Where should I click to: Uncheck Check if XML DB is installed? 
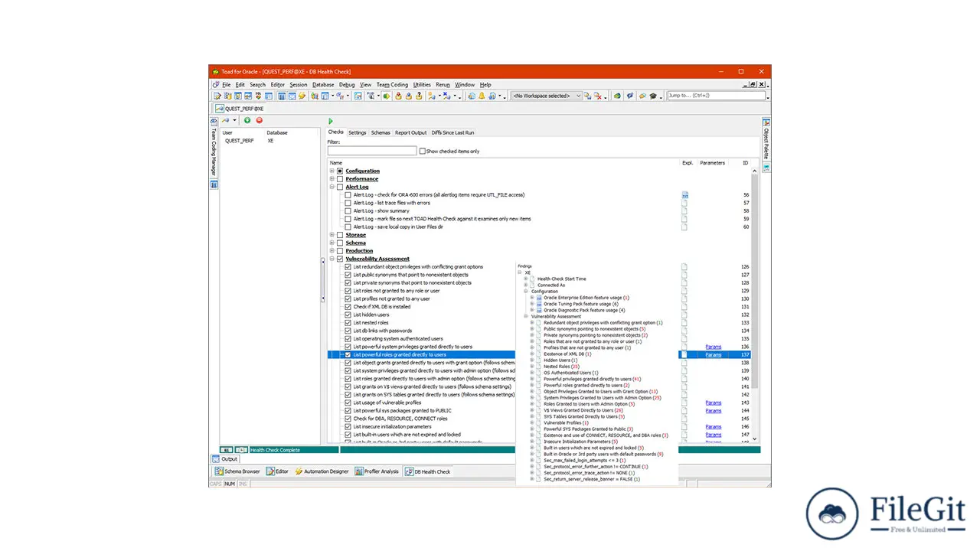pyautogui.click(x=348, y=307)
